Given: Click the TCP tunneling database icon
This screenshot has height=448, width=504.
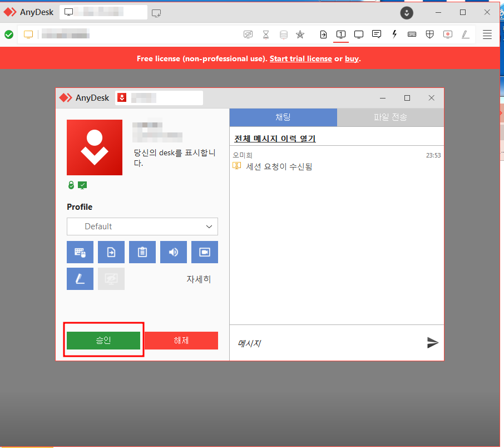Looking at the screenshot, I should coord(283,34).
